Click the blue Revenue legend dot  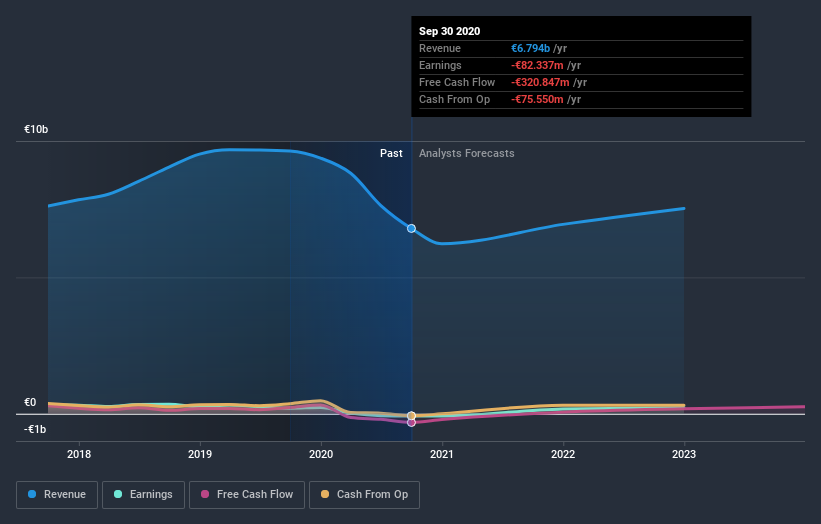click(32, 494)
